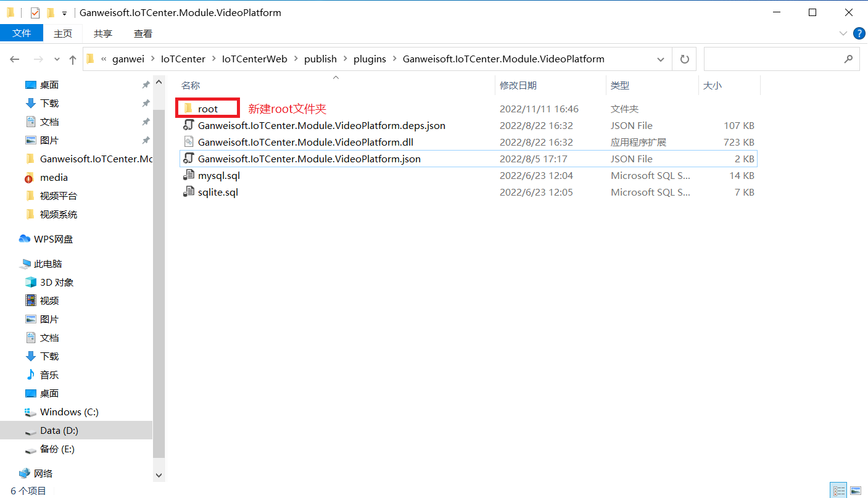
Task: Sort by the 类型 column header
Action: (x=620, y=86)
